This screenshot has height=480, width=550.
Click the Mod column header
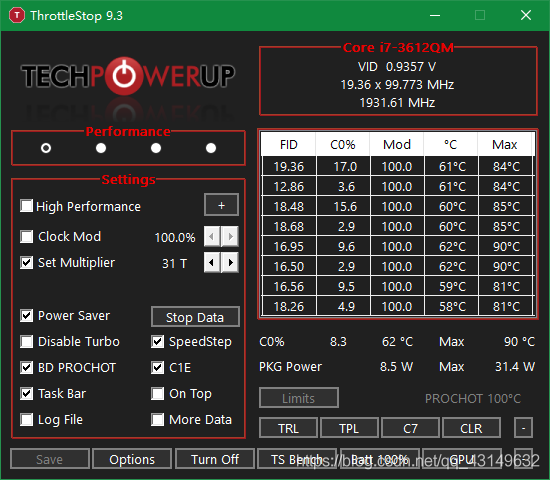pyautogui.click(x=397, y=145)
